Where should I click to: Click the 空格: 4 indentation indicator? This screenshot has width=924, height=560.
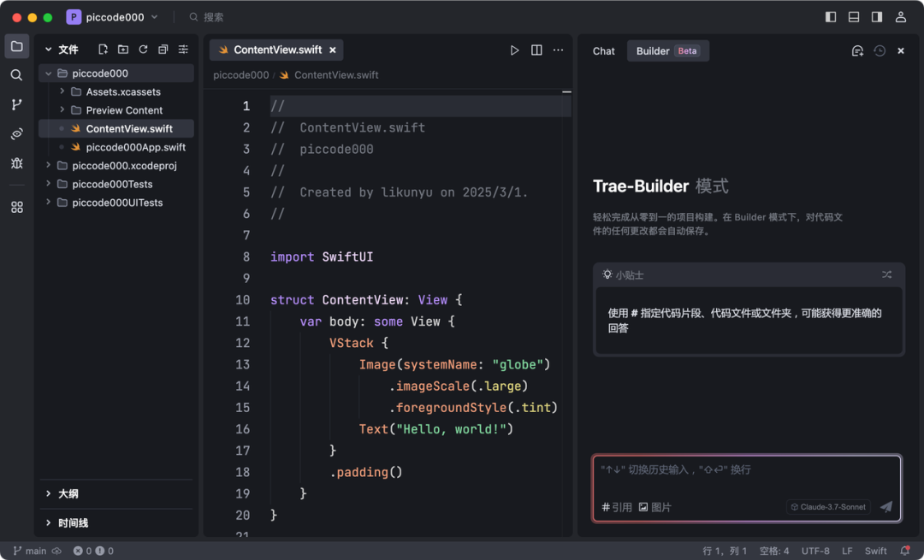coord(773,551)
